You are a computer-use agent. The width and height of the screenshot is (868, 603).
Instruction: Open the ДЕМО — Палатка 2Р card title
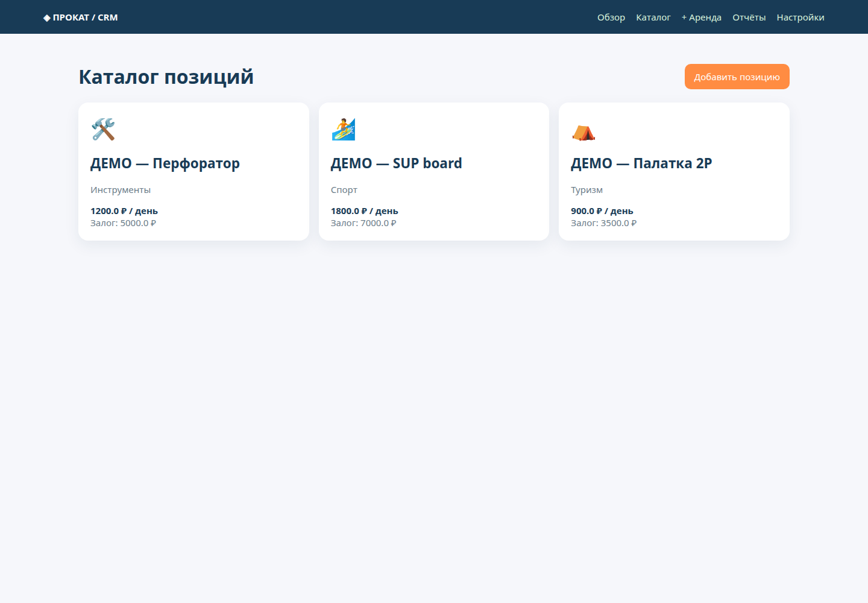coord(641,163)
